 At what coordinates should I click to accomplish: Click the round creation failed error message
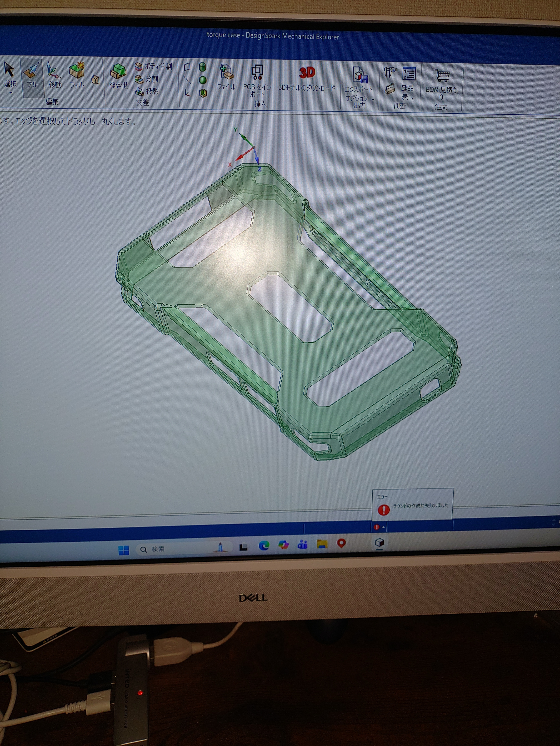[420, 506]
